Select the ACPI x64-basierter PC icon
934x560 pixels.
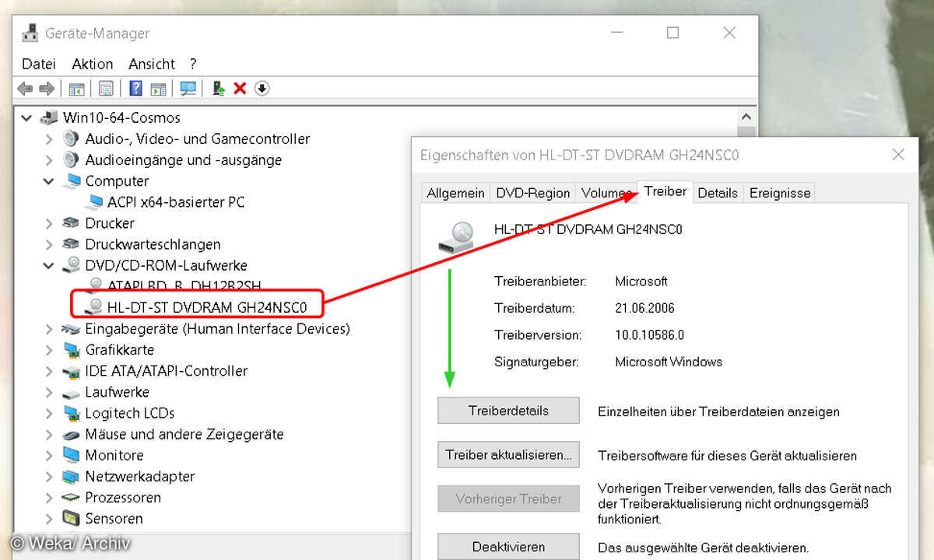click(x=94, y=202)
